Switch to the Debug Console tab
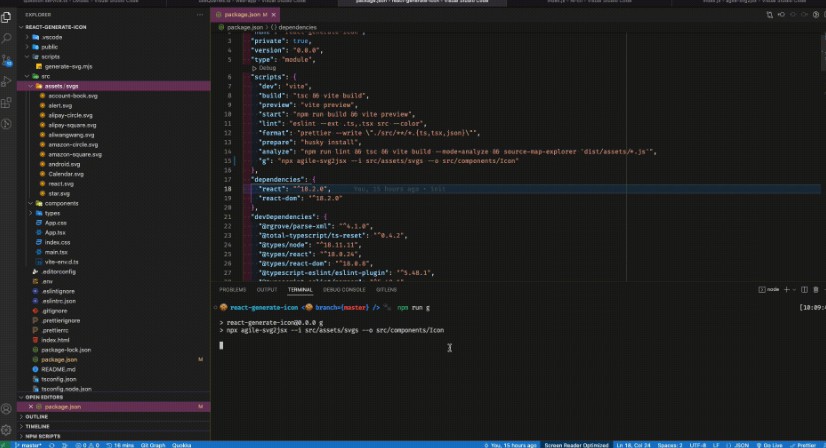This screenshot has width=826, height=448. tap(344, 289)
